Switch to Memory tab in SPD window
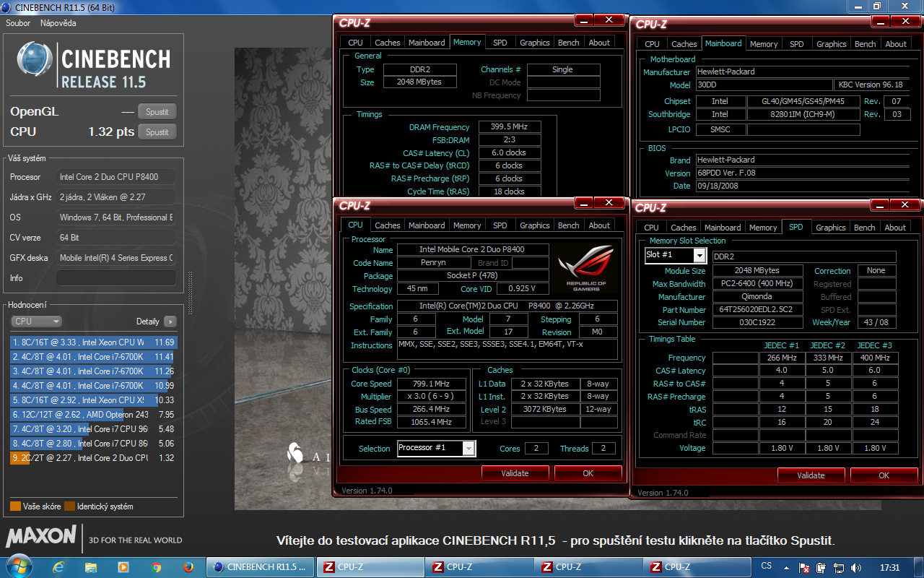924x578 pixels. [x=763, y=228]
